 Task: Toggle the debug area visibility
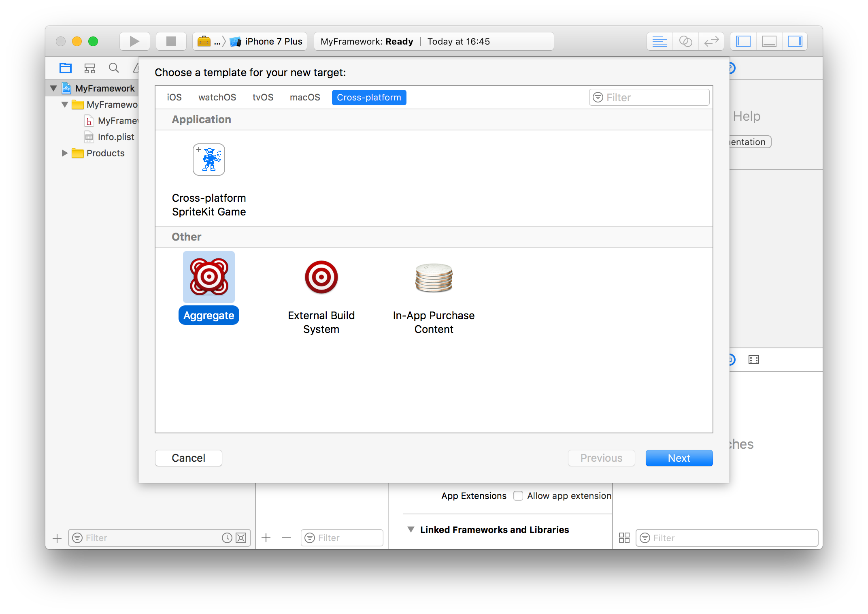(x=769, y=41)
